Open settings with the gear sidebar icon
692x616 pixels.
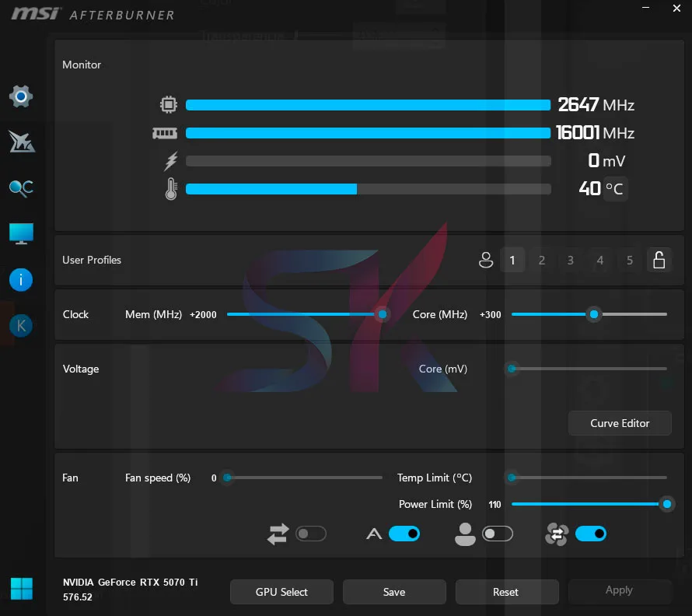[21, 96]
